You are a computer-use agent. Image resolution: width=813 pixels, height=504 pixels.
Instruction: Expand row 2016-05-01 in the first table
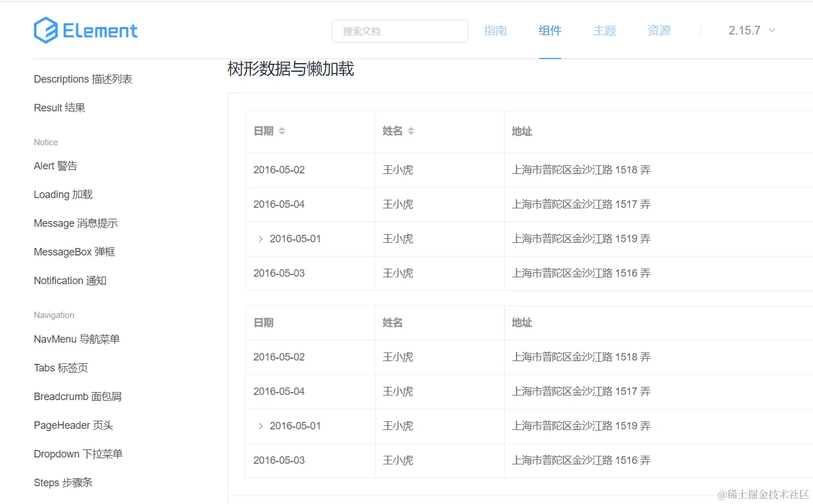pos(261,239)
